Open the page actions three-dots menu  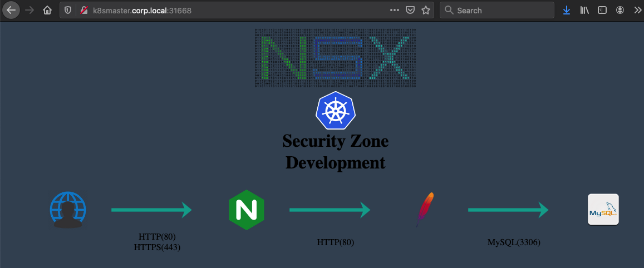[394, 10]
